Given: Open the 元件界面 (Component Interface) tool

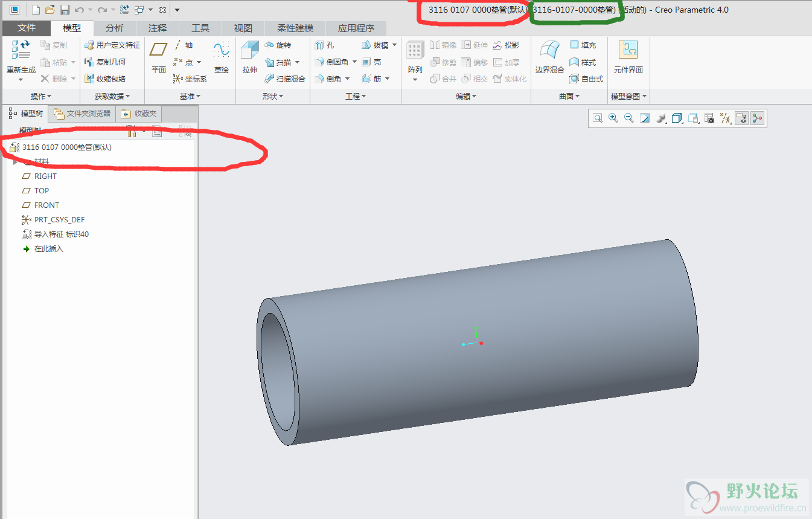Looking at the screenshot, I should [628, 58].
